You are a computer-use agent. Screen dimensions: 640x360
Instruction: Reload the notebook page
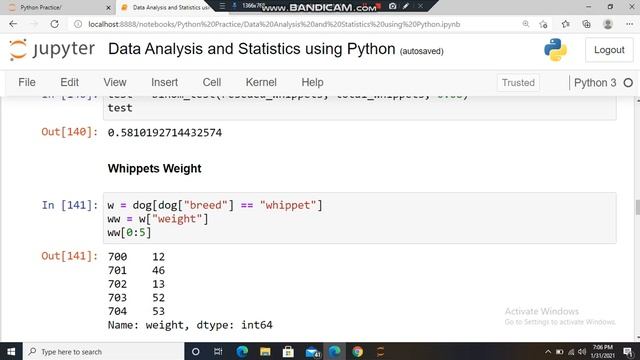(54, 24)
